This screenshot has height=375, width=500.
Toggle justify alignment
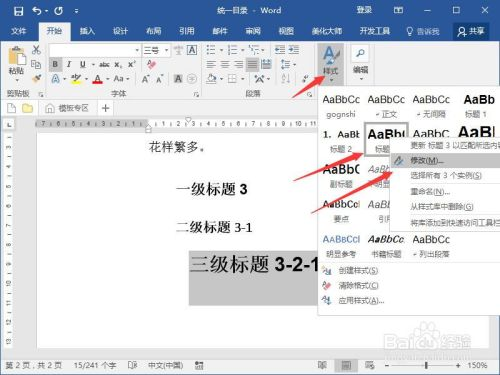pyautogui.click(x=252, y=64)
